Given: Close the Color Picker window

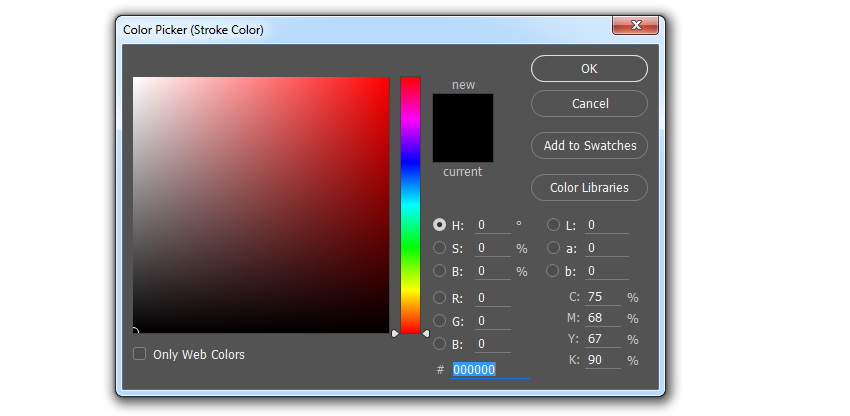Looking at the screenshot, I should (635, 25).
